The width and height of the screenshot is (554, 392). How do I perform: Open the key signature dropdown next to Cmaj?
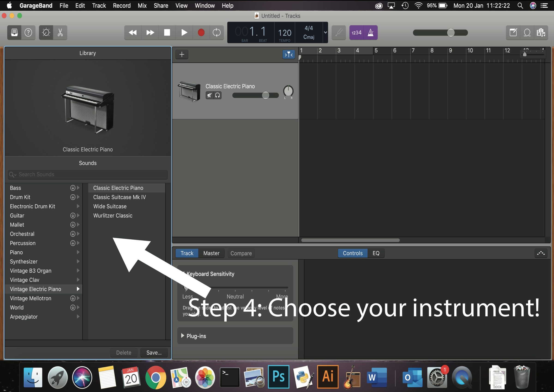[325, 33]
